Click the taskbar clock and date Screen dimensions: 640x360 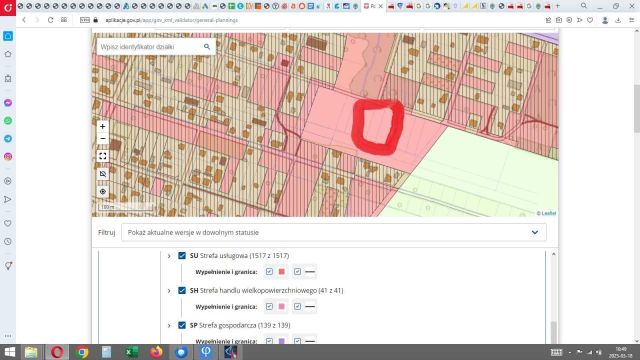click(x=621, y=352)
